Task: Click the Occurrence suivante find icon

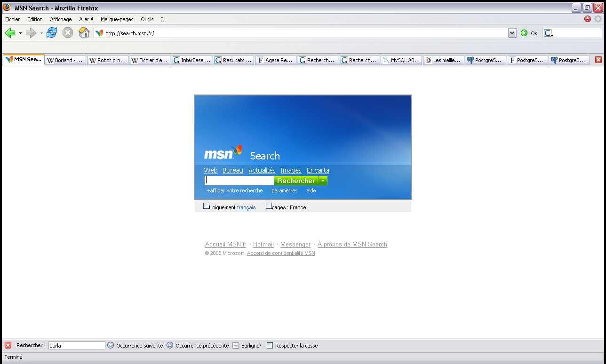Action: point(111,346)
